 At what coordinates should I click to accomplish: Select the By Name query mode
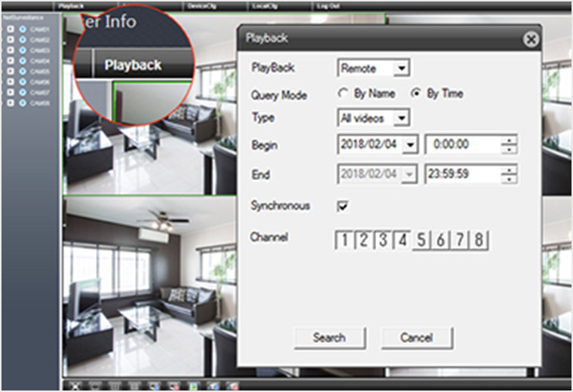(x=344, y=94)
